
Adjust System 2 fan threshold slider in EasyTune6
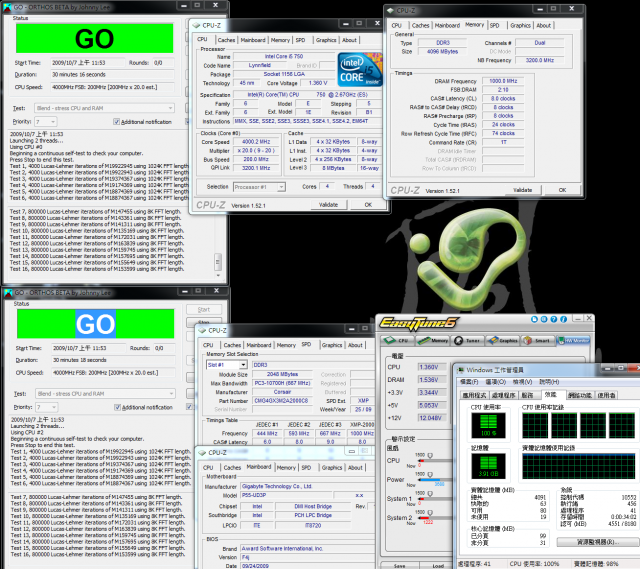pyautogui.click(x=434, y=518)
